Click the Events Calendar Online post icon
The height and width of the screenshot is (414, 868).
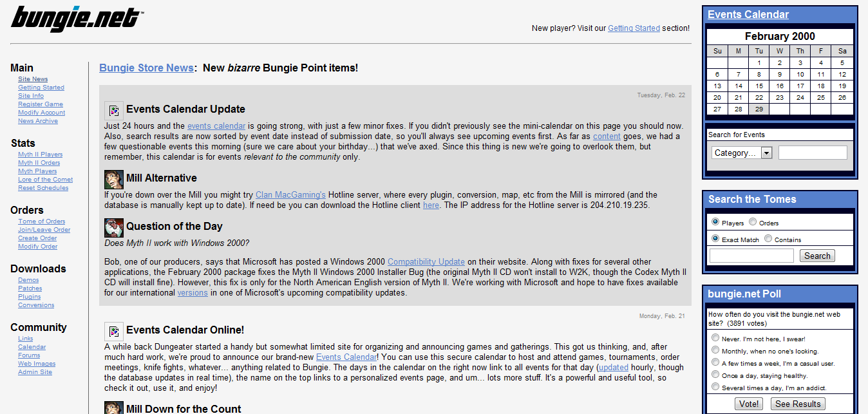[114, 331]
